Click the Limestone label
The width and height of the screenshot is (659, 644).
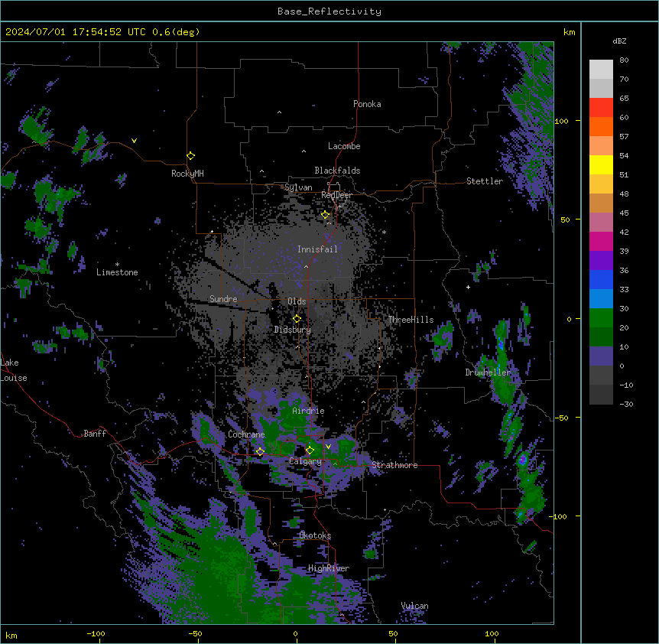click(117, 272)
